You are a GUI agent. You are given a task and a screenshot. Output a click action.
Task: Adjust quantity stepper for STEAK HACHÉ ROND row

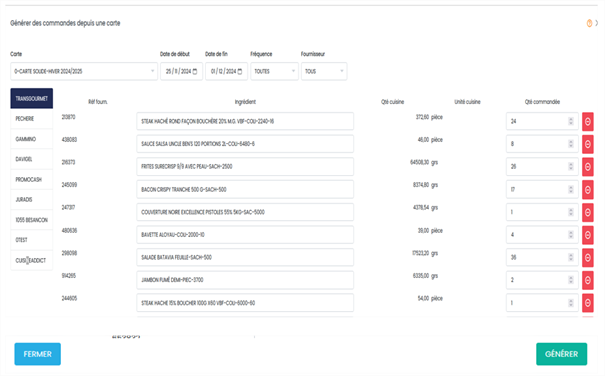point(571,121)
